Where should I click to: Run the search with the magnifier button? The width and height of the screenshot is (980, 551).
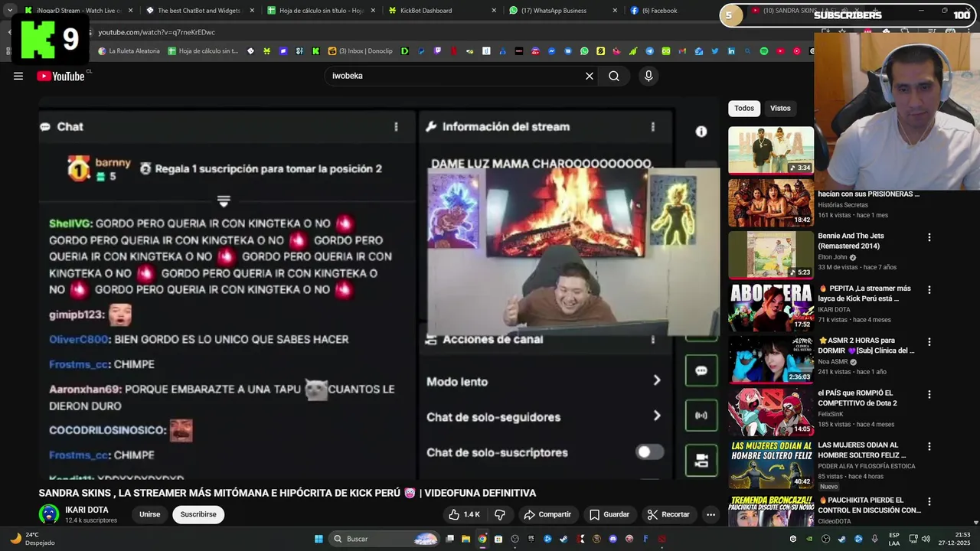(x=614, y=76)
